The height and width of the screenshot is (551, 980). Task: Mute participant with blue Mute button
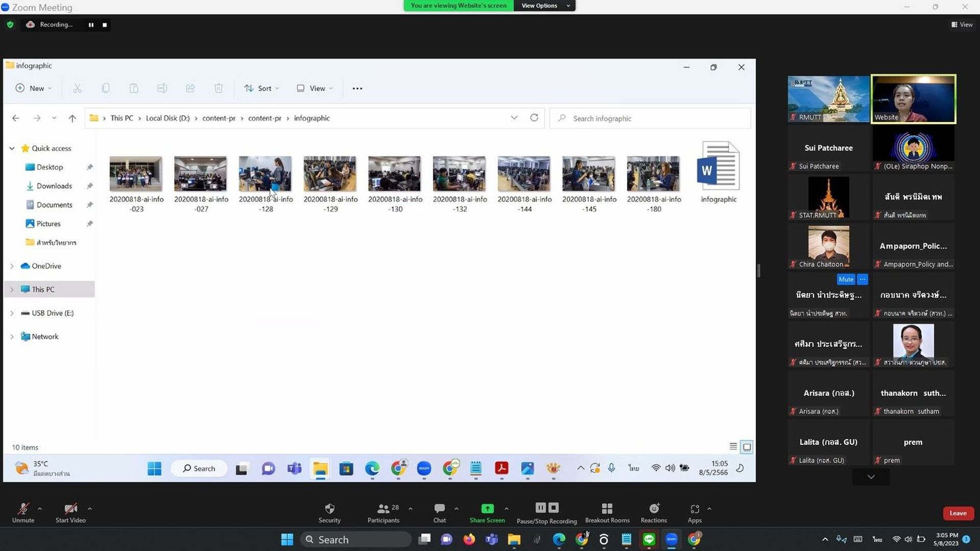click(x=846, y=279)
